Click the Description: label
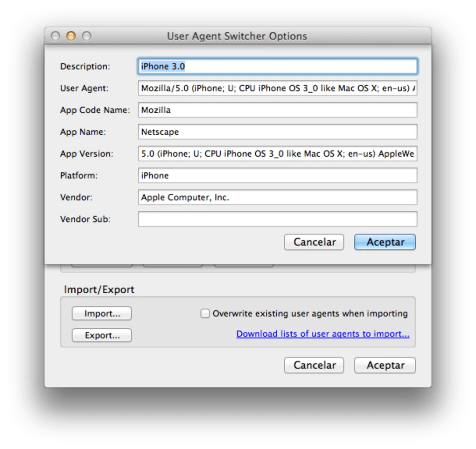This screenshot has width=476, height=449. point(85,66)
